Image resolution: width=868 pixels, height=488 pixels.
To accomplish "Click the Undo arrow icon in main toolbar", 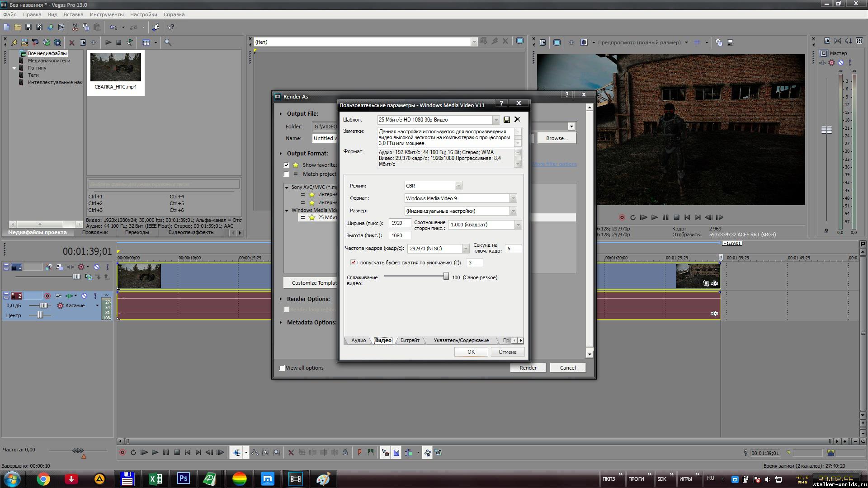I will [113, 28].
